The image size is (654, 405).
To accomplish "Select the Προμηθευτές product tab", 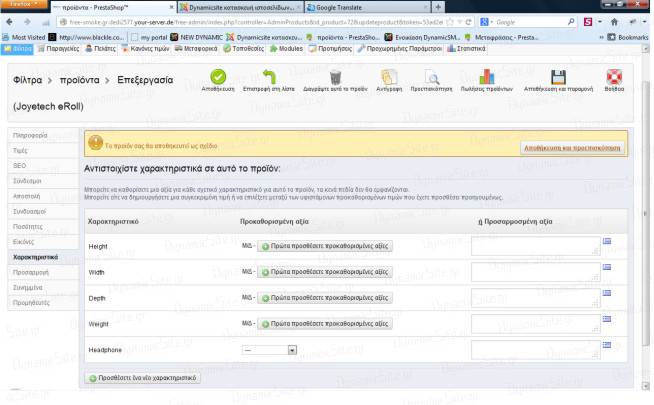I will click(x=43, y=303).
